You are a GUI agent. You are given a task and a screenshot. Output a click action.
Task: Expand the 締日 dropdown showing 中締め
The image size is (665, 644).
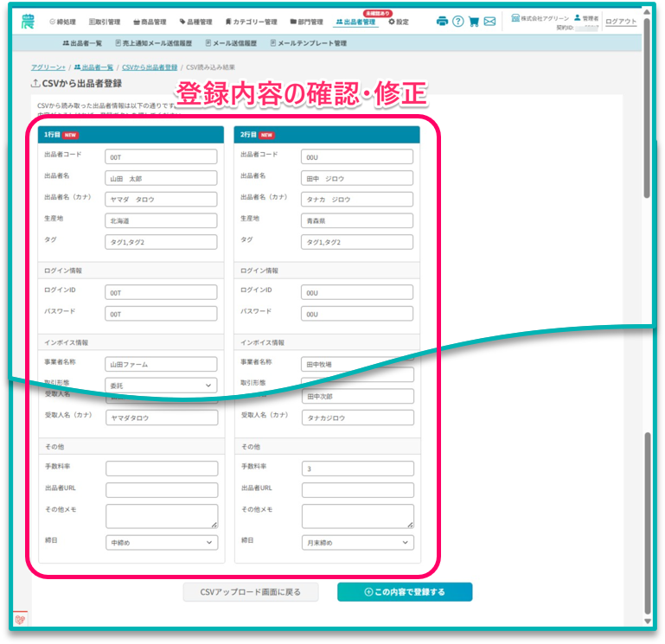point(162,543)
